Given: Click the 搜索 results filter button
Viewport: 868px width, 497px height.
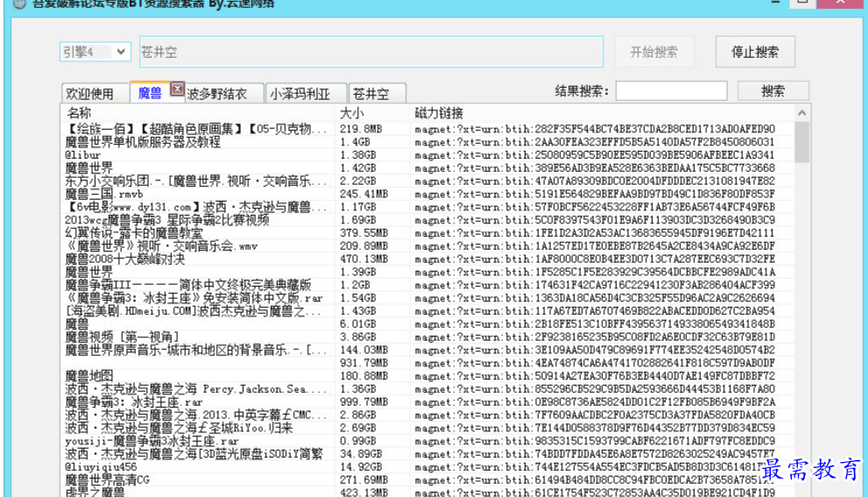Looking at the screenshot, I should [x=773, y=91].
